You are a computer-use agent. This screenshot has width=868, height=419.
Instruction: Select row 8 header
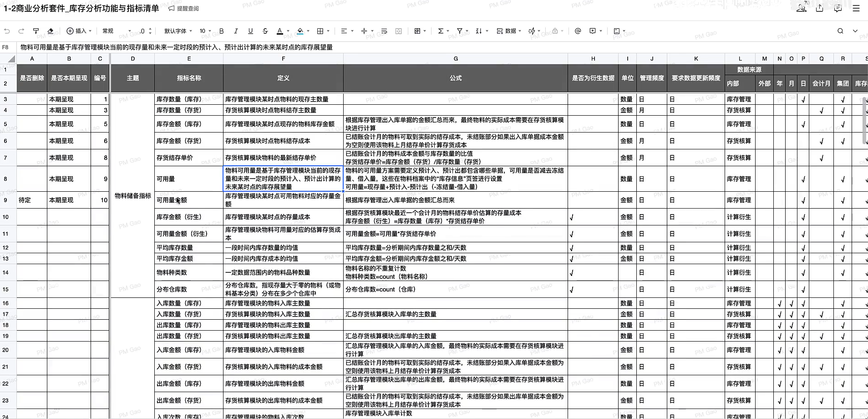5,179
